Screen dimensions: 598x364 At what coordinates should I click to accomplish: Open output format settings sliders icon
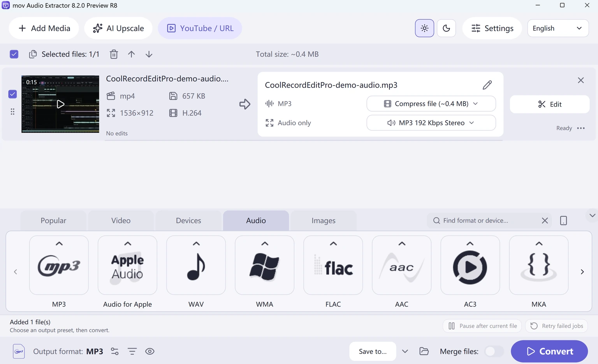tap(115, 351)
